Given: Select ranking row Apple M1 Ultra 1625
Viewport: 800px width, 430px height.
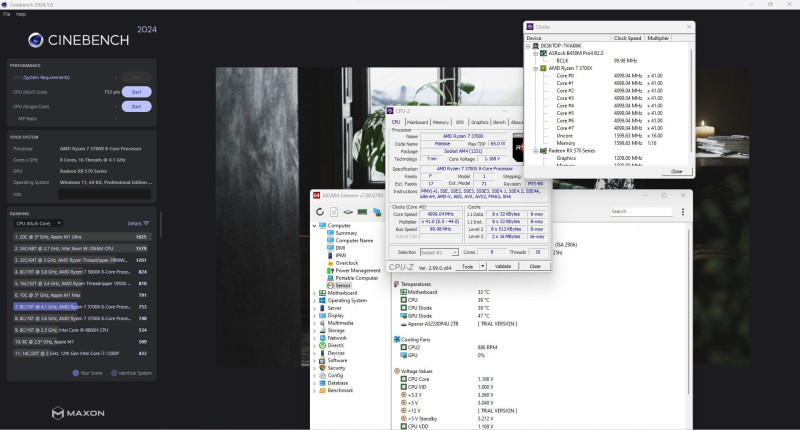Looking at the screenshot, I should pyautogui.click(x=82, y=237).
